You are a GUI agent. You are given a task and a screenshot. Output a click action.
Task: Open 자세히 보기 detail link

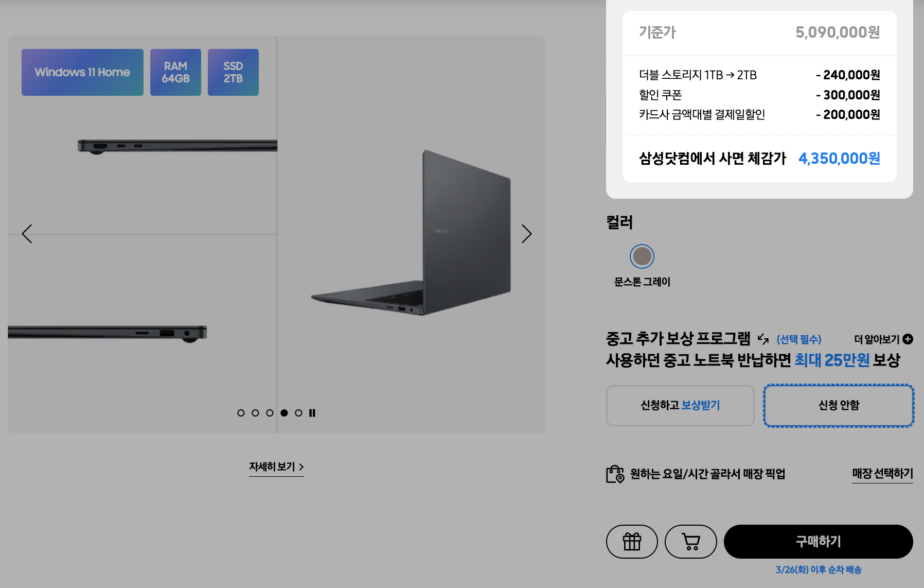click(x=276, y=467)
